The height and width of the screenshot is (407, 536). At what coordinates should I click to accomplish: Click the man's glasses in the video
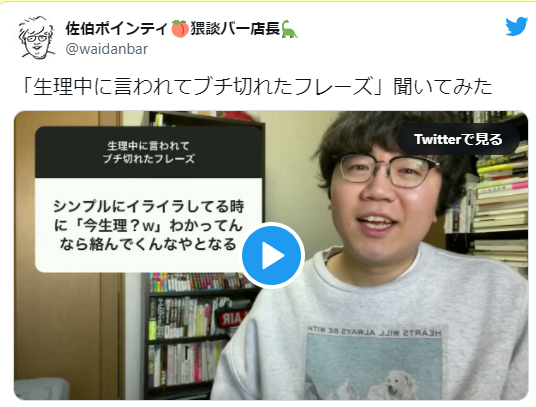[388, 170]
